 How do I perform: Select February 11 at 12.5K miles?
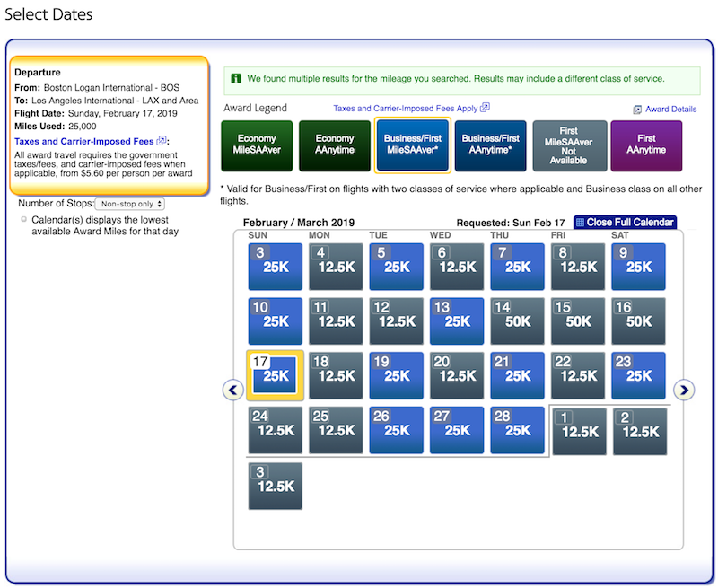336,321
